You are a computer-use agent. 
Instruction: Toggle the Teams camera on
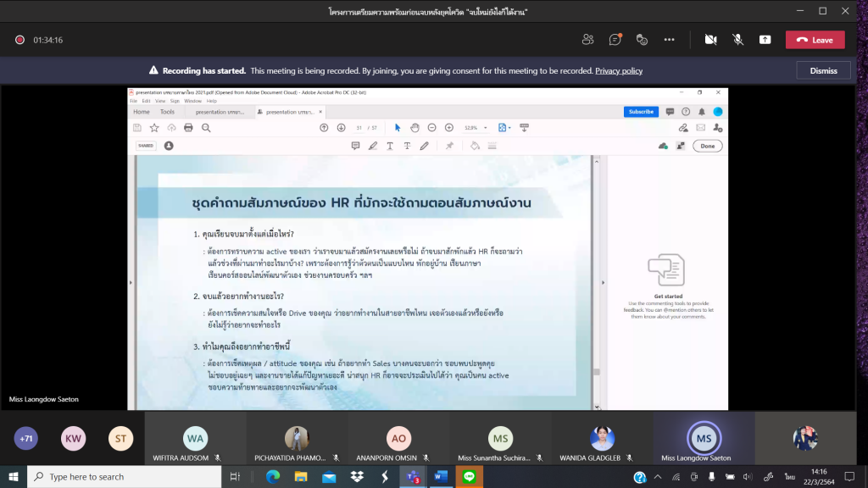711,40
